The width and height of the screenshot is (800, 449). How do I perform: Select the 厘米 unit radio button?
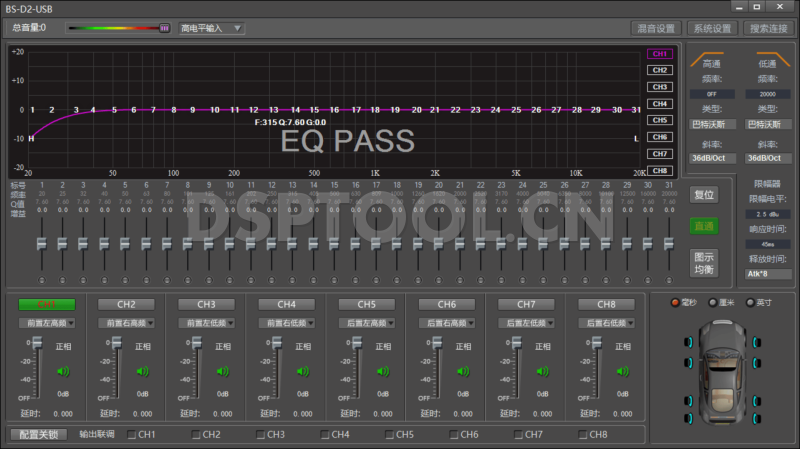click(x=711, y=302)
